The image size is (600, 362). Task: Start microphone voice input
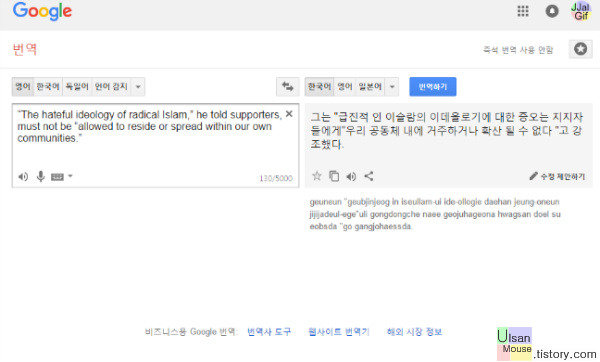(41, 176)
